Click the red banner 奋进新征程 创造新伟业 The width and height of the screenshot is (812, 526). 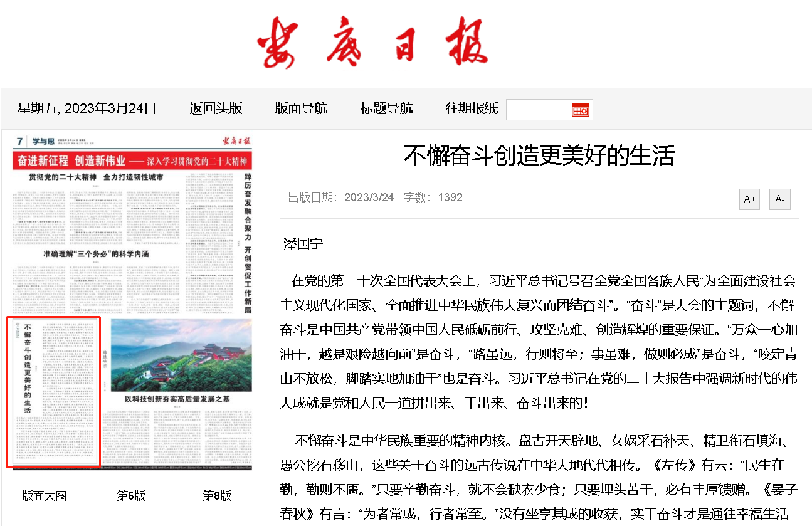[132, 160]
